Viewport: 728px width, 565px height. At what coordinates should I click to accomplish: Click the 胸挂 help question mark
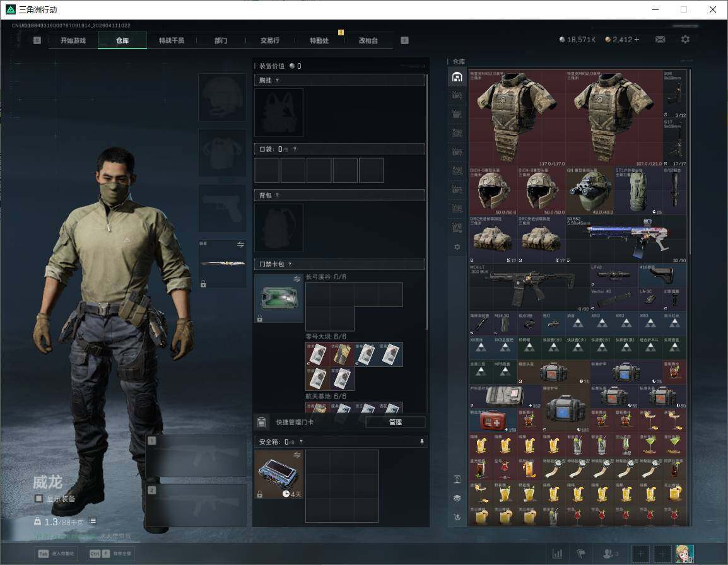[277, 80]
